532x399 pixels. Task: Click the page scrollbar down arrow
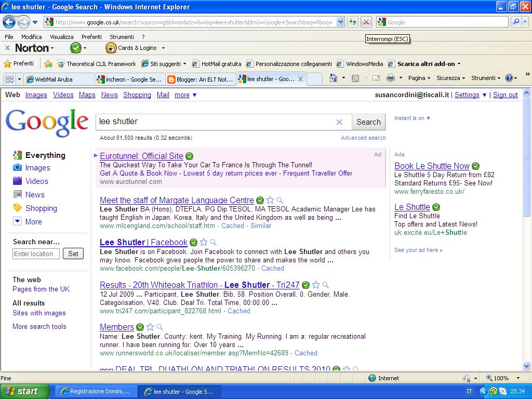527,366
